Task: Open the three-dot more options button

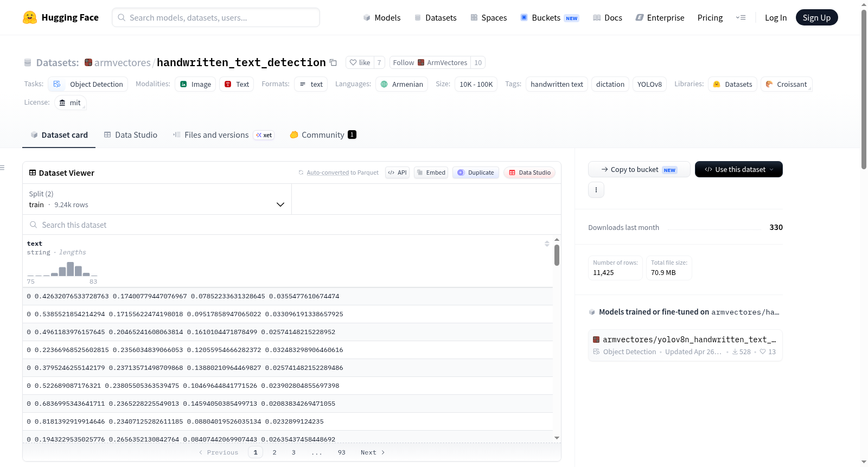Action: (596, 190)
